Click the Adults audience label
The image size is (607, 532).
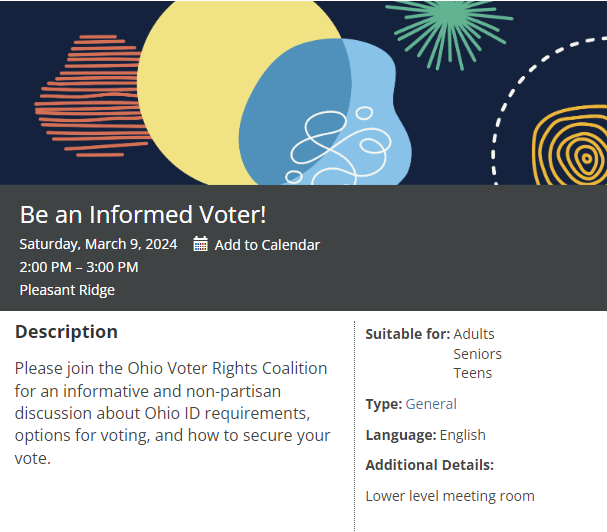[474, 334]
